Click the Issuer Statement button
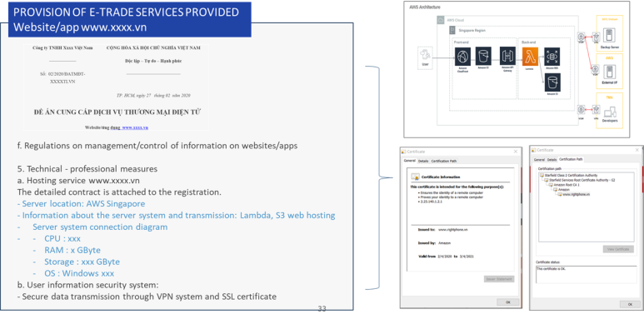Screen dimensions: 644x319 pyautogui.click(x=499, y=279)
